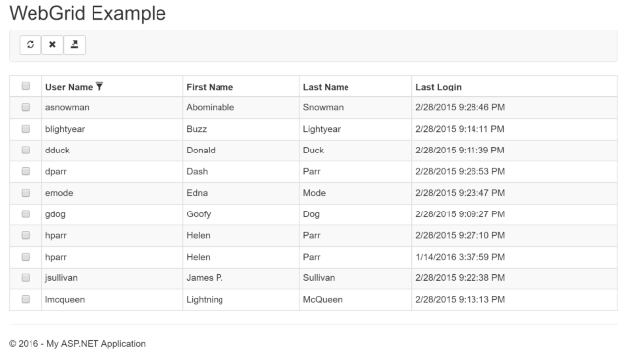Check the asnowman row checkbox
630x364 pixels.
coord(26,107)
